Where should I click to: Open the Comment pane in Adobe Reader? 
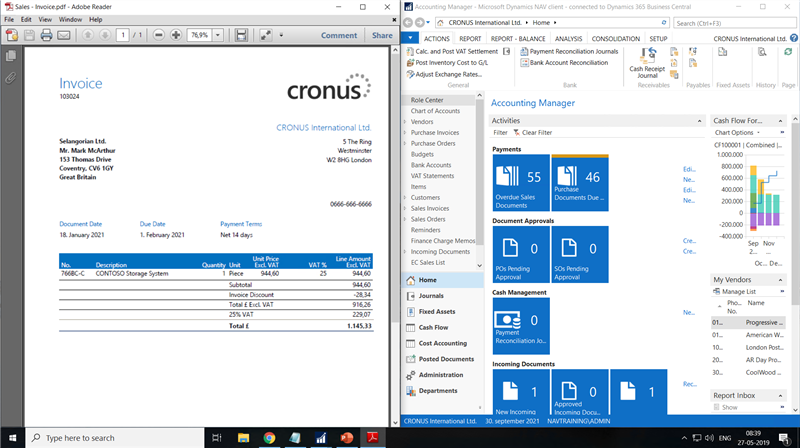coord(339,35)
